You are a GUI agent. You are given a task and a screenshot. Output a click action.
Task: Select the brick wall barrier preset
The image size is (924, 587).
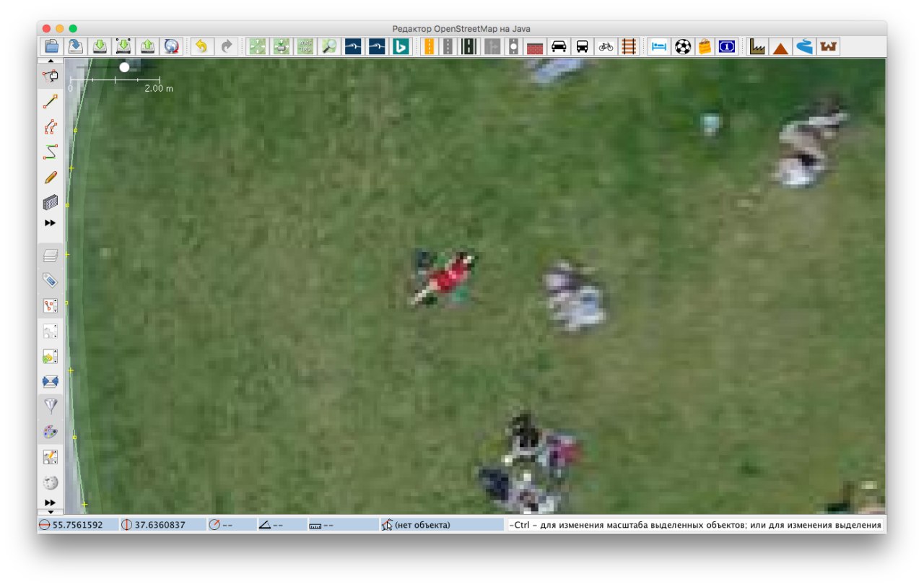(x=535, y=47)
